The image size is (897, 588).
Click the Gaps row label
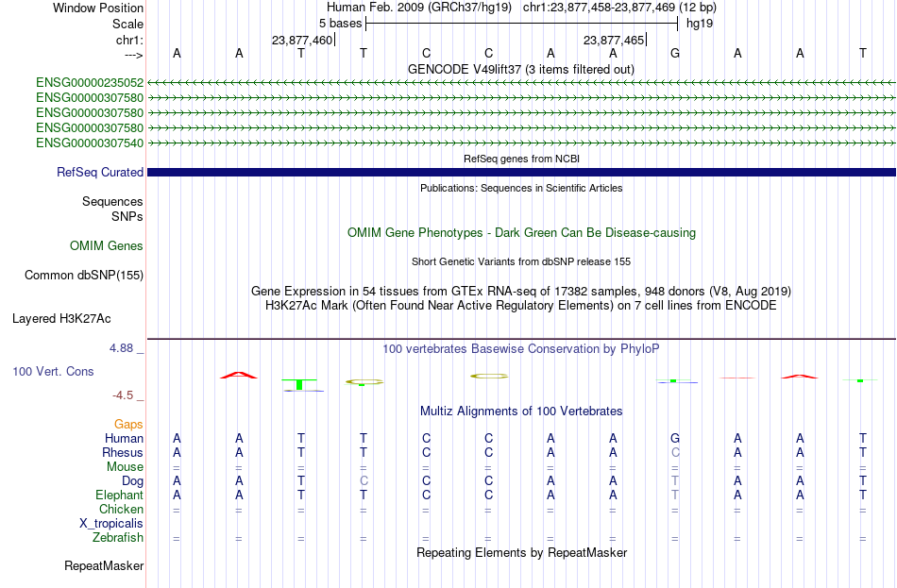tap(128, 425)
